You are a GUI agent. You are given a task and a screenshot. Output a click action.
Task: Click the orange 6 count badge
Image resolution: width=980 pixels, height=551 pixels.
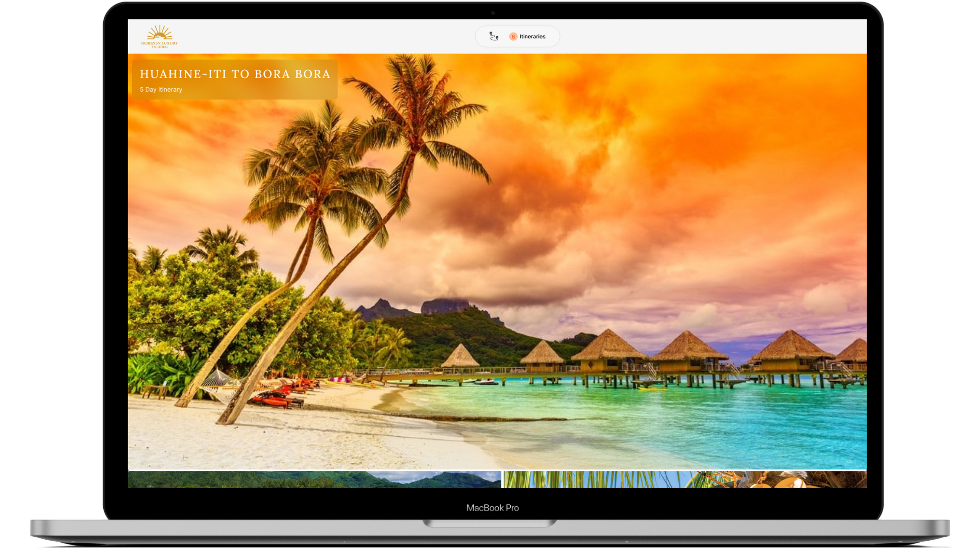click(x=513, y=37)
